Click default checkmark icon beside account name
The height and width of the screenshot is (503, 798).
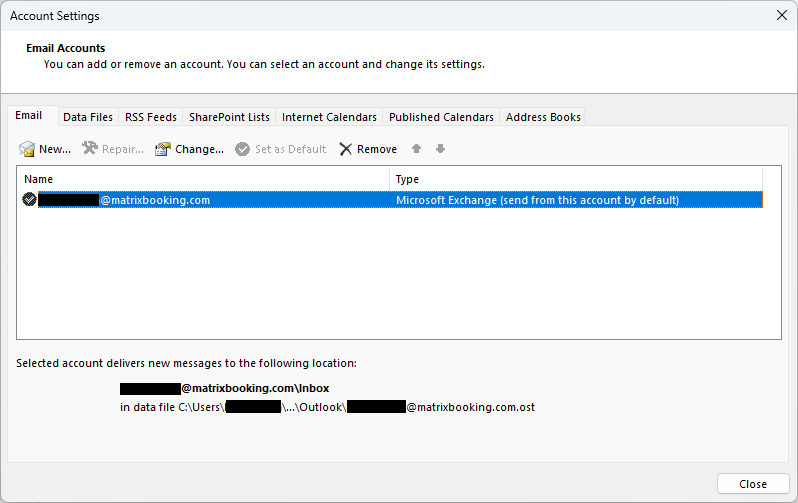click(29, 200)
